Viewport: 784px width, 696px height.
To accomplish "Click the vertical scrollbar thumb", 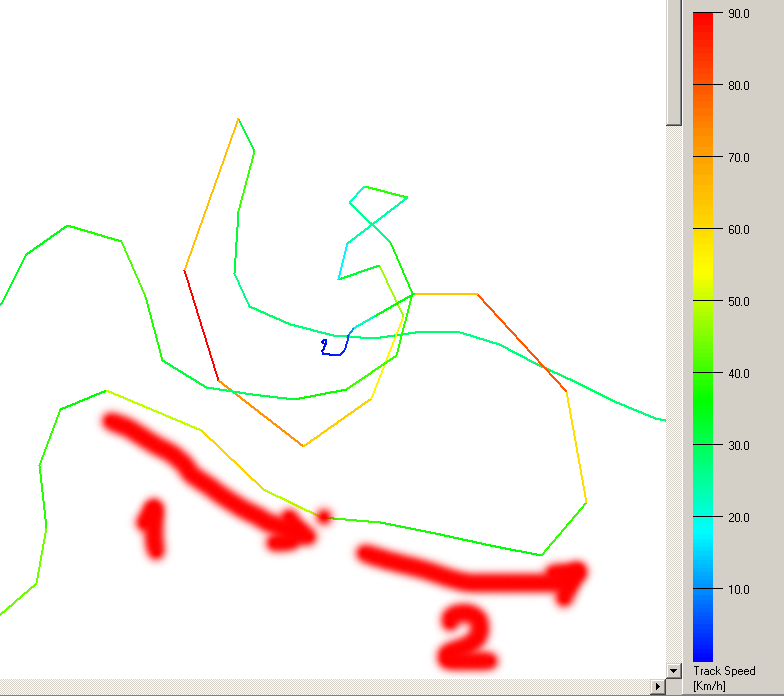I will (x=674, y=62).
